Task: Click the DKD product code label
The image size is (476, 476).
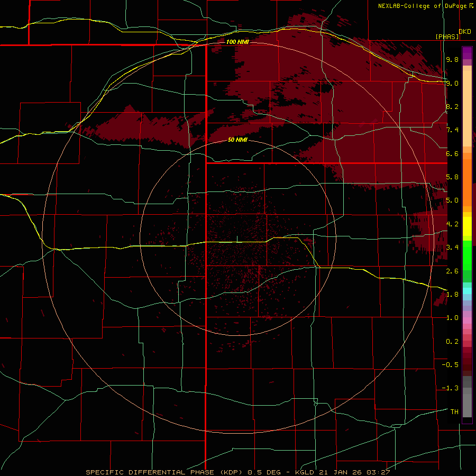Action: pyautogui.click(x=465, y=31)
